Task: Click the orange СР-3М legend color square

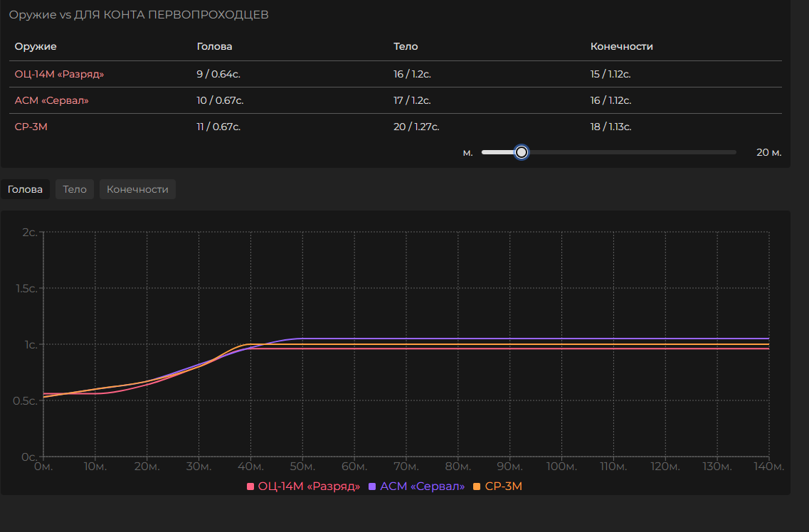Action: (477, 486)
